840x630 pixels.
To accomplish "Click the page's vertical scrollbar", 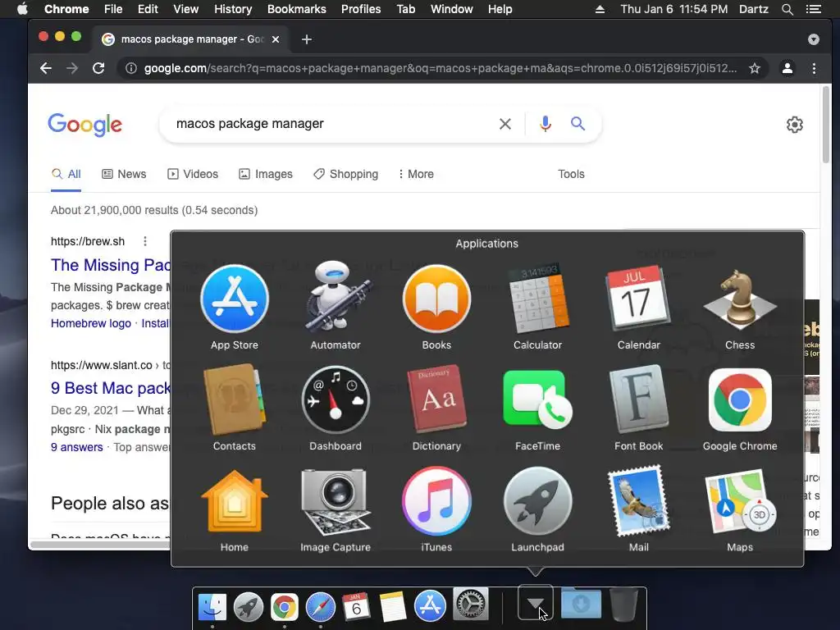I will pos(825,125).
